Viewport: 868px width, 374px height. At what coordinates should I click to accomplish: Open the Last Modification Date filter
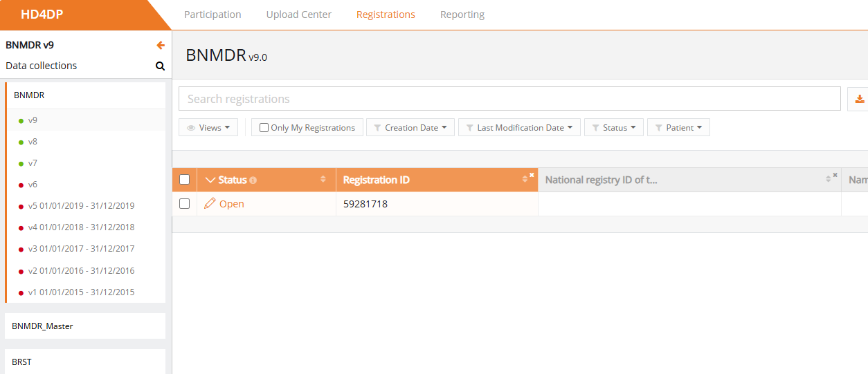coord(519,128)
